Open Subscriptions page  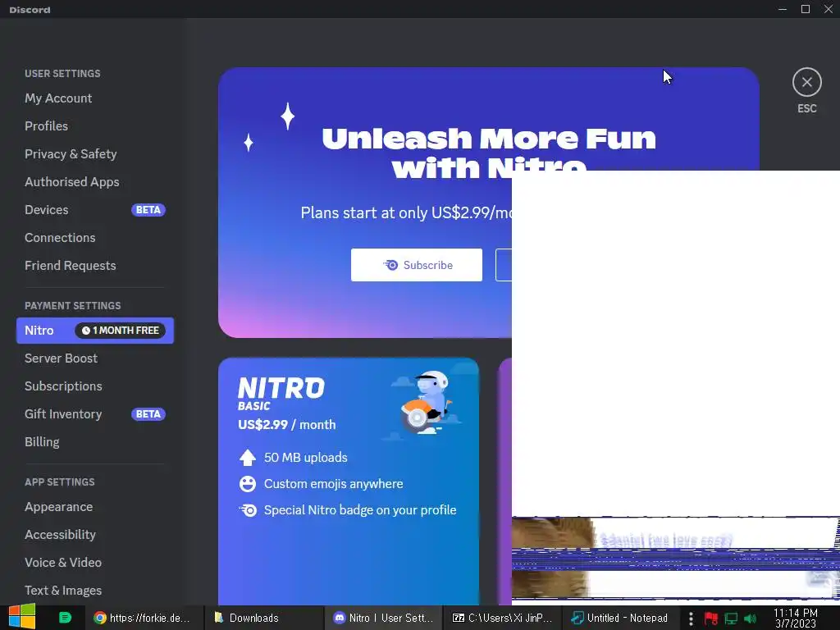coord(63,386)
